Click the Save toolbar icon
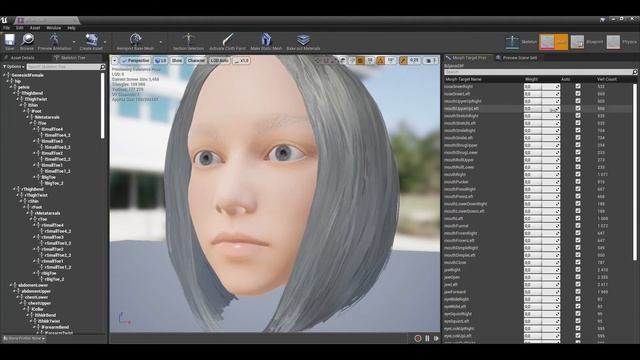The height and width of the screenshot is (360, 640). tap(9, 40)
